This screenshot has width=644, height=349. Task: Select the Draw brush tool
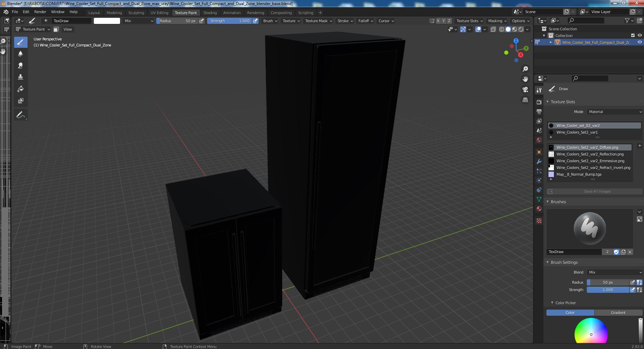pos(21,42)
